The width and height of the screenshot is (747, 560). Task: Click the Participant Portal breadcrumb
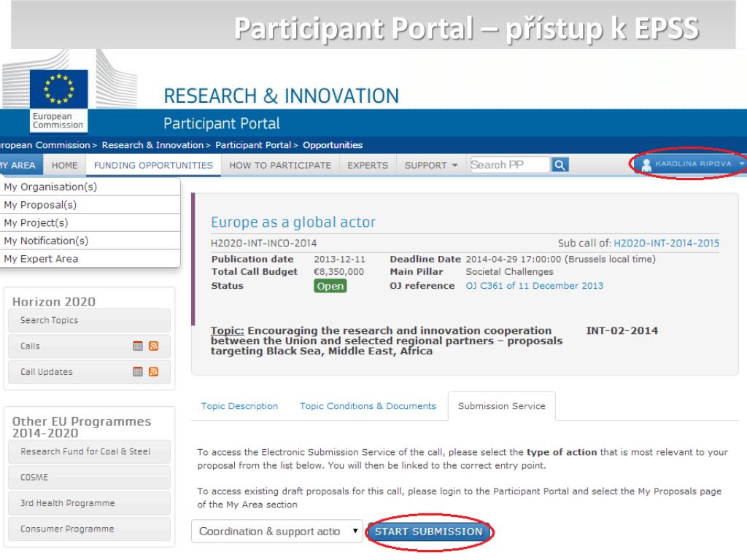(x=253, y=145)
